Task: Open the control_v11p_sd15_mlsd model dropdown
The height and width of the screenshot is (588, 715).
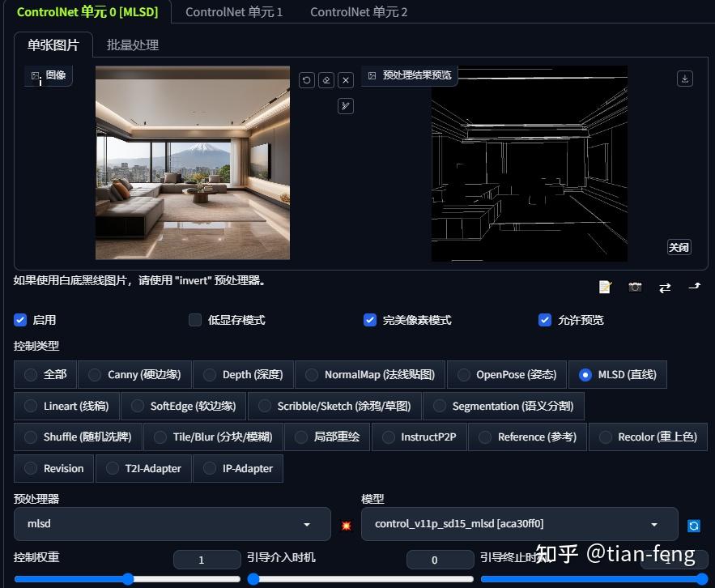Action: pyautogui.click(x=520, y=524)
